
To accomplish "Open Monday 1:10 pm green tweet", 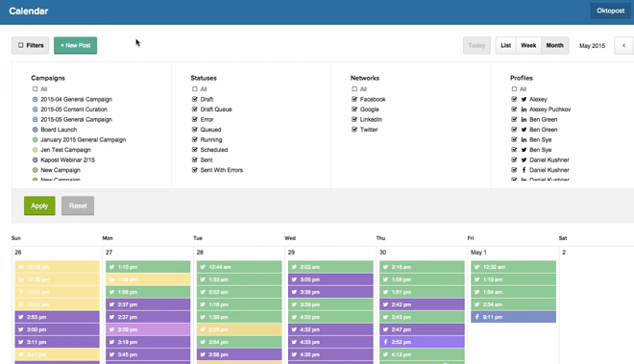I will [148, 267].
